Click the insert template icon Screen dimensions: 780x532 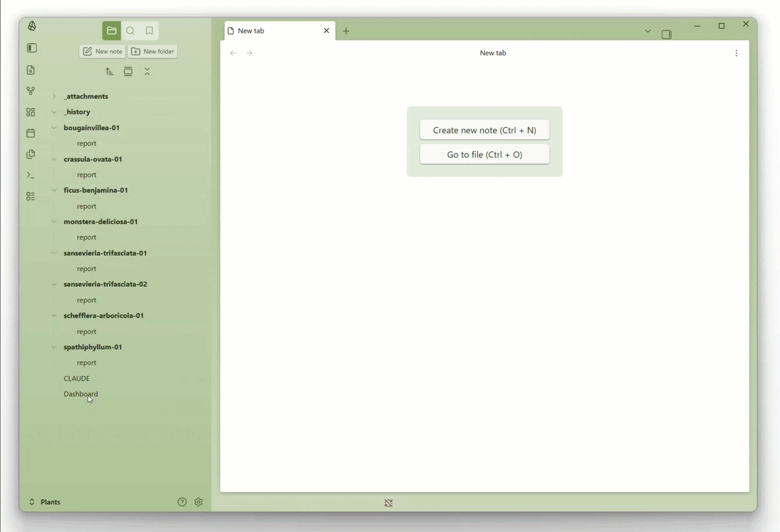click(x=30, y=154)
